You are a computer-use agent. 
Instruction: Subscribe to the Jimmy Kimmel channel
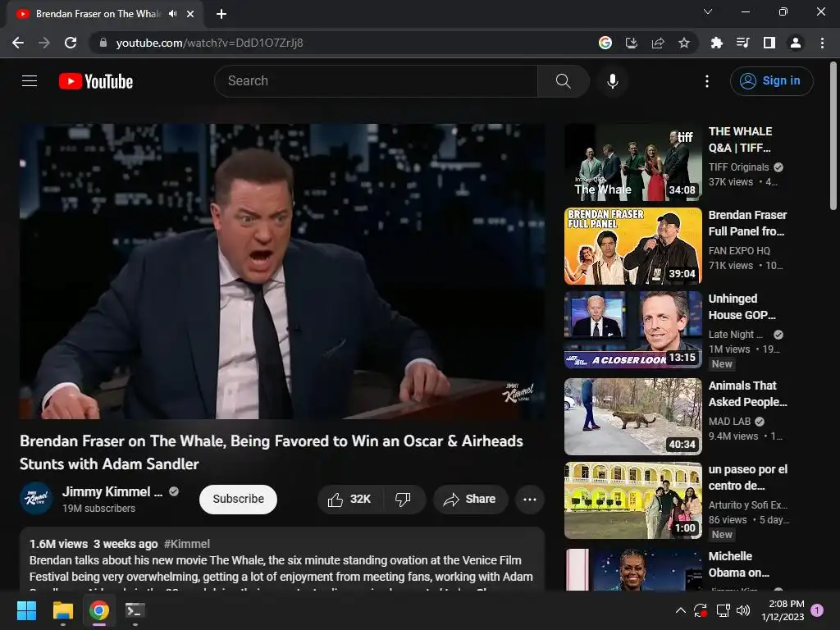coord(238,500)
